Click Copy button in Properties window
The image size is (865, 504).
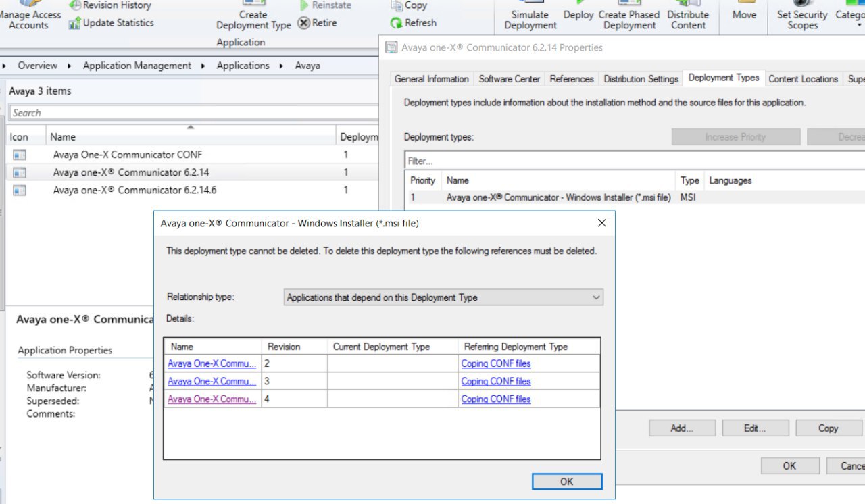pos(829,428)
